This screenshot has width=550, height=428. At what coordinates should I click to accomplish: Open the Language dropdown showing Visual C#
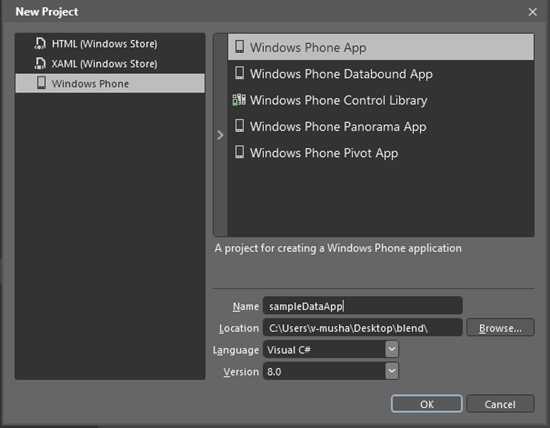331,350
